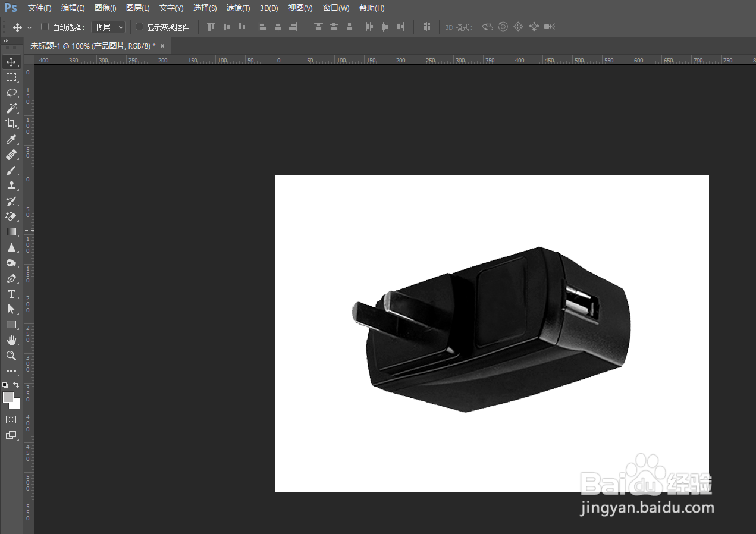Enable the 显示变换控件 checkbox
Viewport: 756px width, 534px height.
pyautogui.click(x=139, y=27)
